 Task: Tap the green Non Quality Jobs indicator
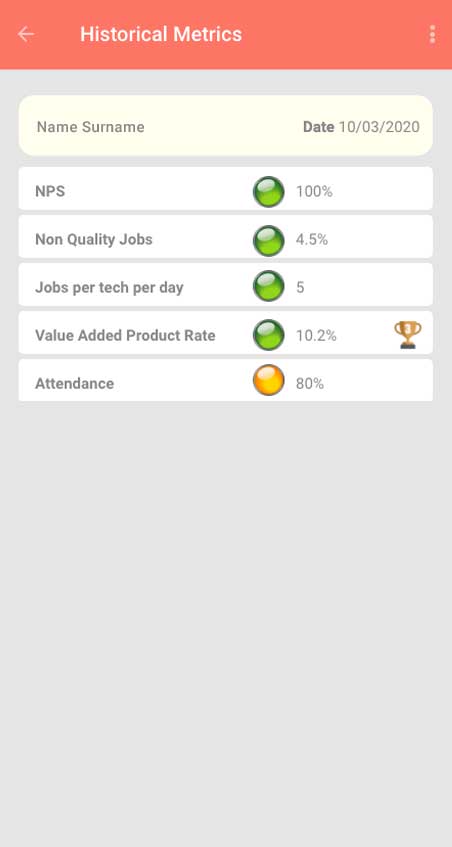(x=268, y=240)
